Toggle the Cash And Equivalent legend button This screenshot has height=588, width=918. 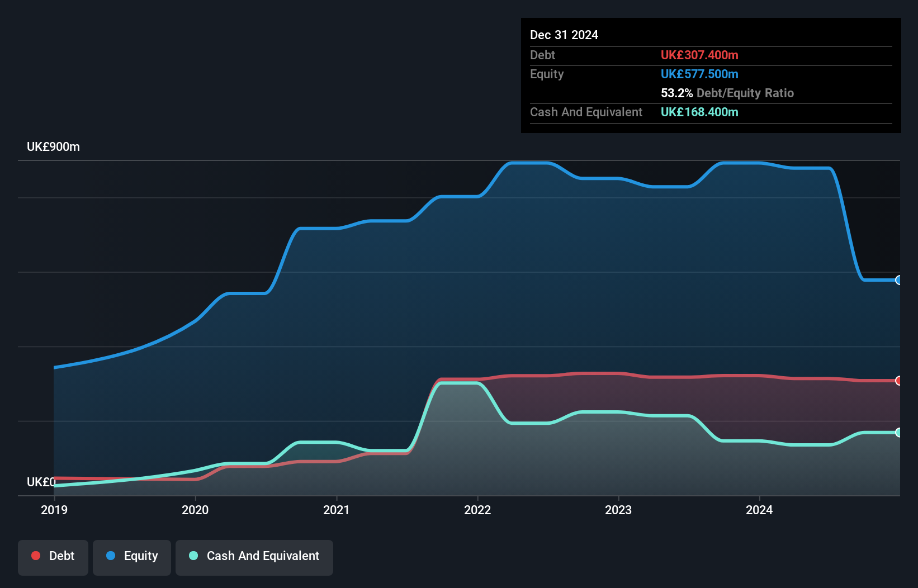[x=254, y=557]
